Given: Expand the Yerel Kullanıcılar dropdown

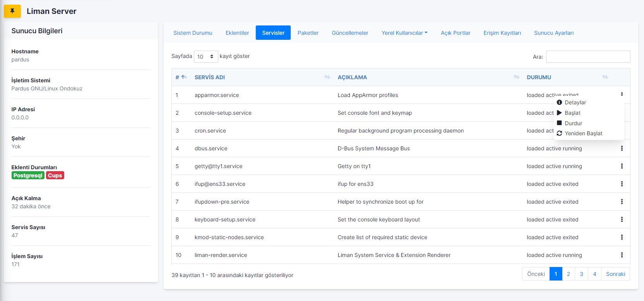Looking at the screenshot, I should [x=404, y=33].
